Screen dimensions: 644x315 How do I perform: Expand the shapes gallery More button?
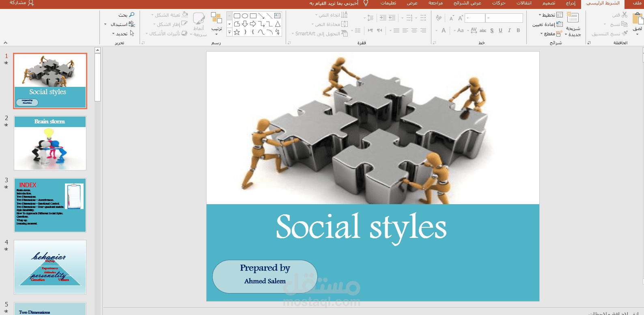229,32
